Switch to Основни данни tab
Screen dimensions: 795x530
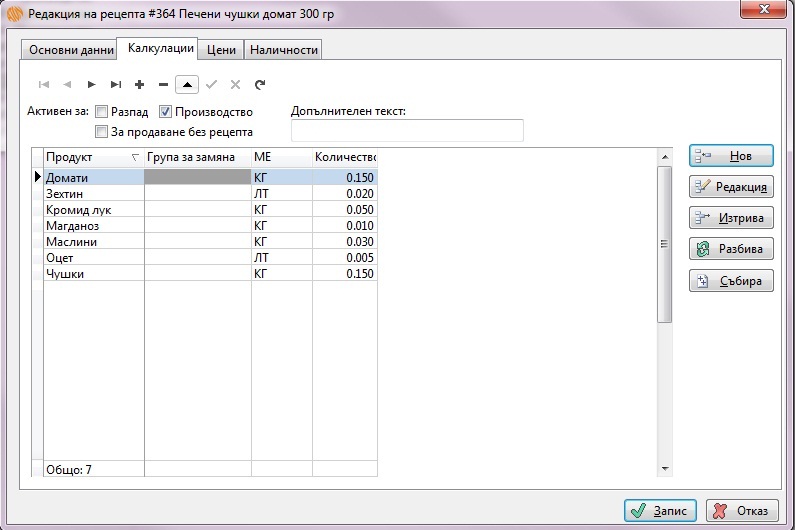click(69, 50)
